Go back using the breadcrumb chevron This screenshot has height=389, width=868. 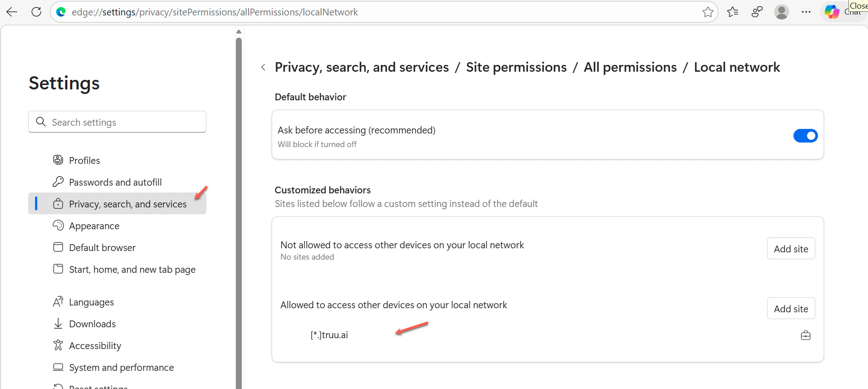[263, 68]
